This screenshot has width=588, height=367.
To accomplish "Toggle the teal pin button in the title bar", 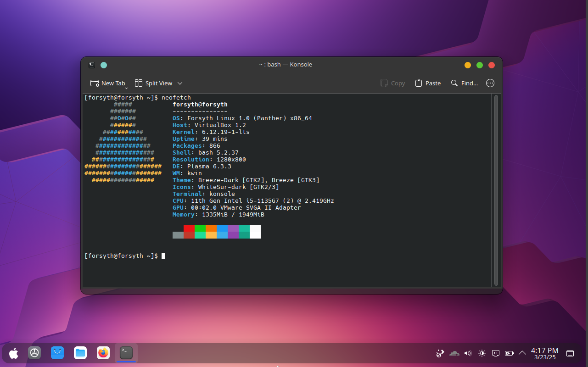I will tap(104, 65).
